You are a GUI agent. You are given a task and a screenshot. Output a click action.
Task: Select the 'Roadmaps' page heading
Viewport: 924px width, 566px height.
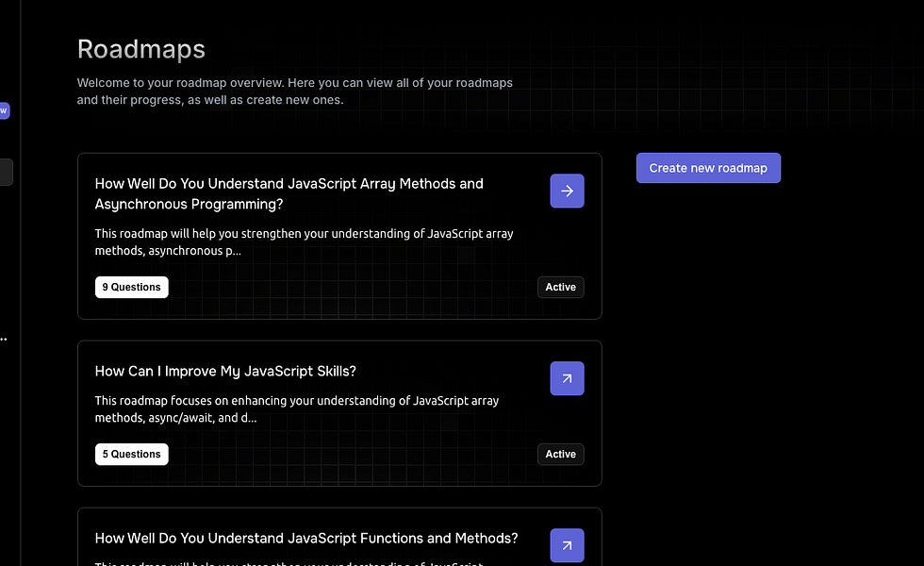coord(141,49)
